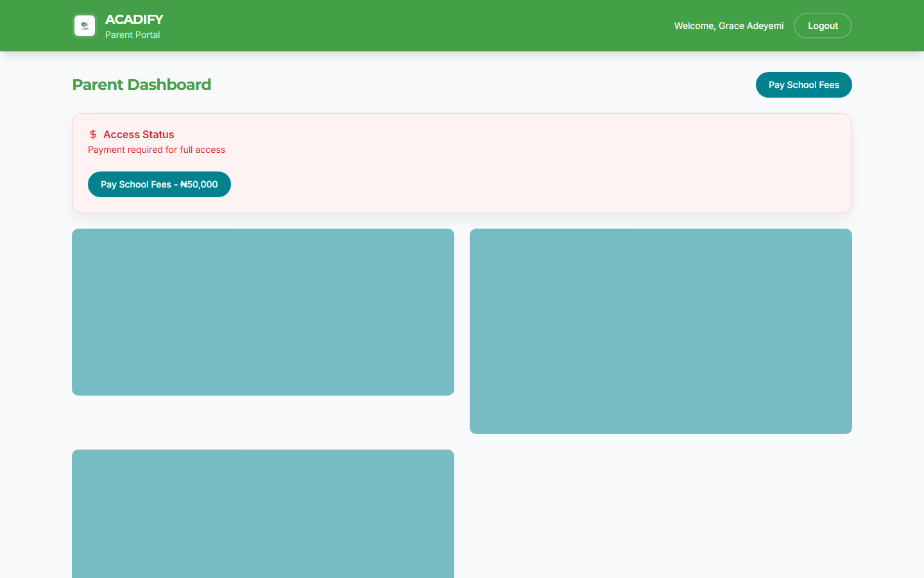The width and height of the screenshot is (924, 578).
Task: Select the top-left teal dashboard card
Action: (x=263, y=311)
